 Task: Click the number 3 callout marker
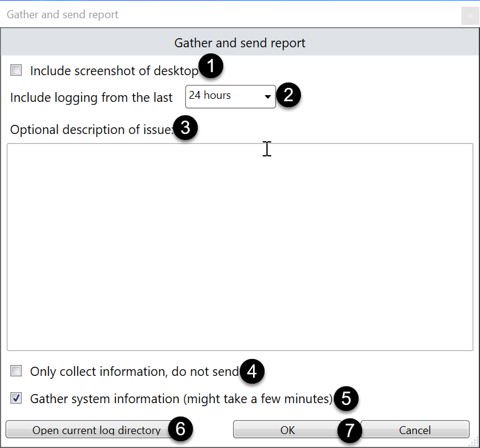coord(186,128)
